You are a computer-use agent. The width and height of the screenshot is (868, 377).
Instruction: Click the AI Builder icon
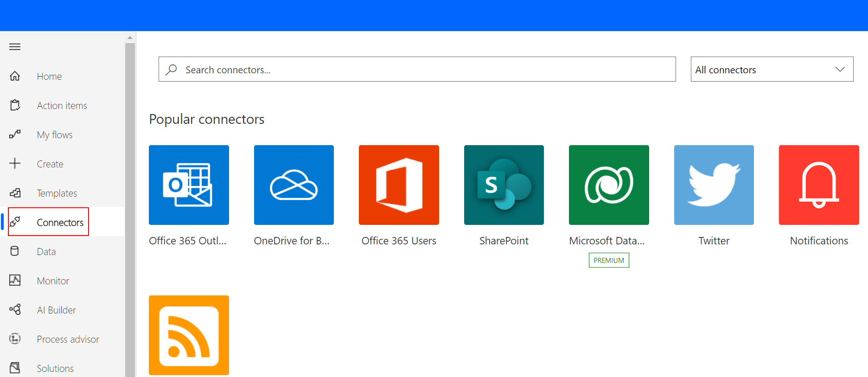pos(15,309)
